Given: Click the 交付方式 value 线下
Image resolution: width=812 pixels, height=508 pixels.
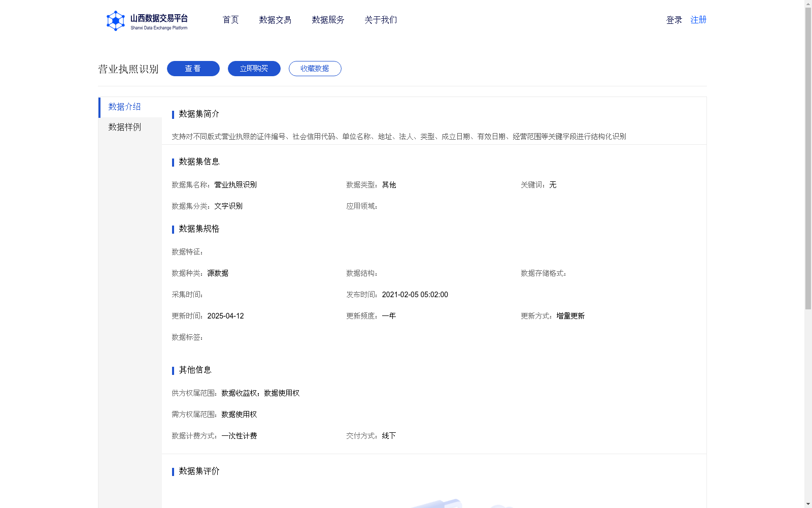Looking at the screenshot, I should pyautogui.click(x=389, y=436).
